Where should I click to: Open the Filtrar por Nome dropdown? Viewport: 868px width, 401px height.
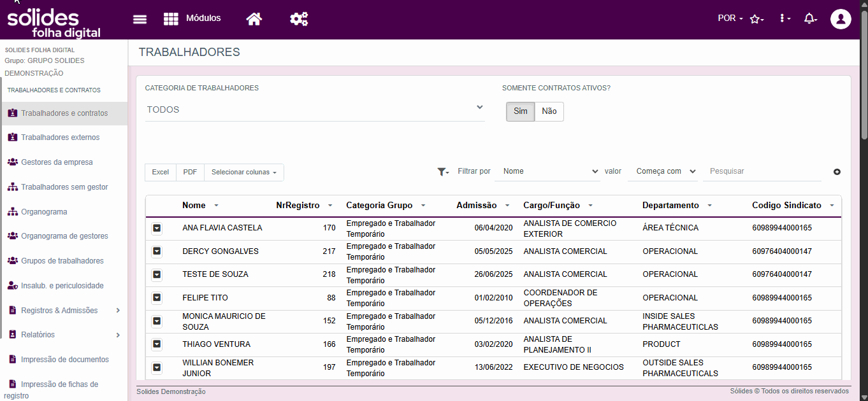(548, 171)
